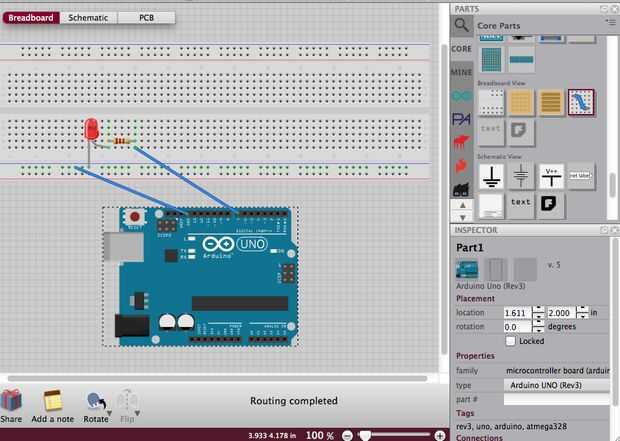This screenshot has height=441, width=620.
Task: Click the PCB view thumbnail in Inspector
Action: pos(525,269)
